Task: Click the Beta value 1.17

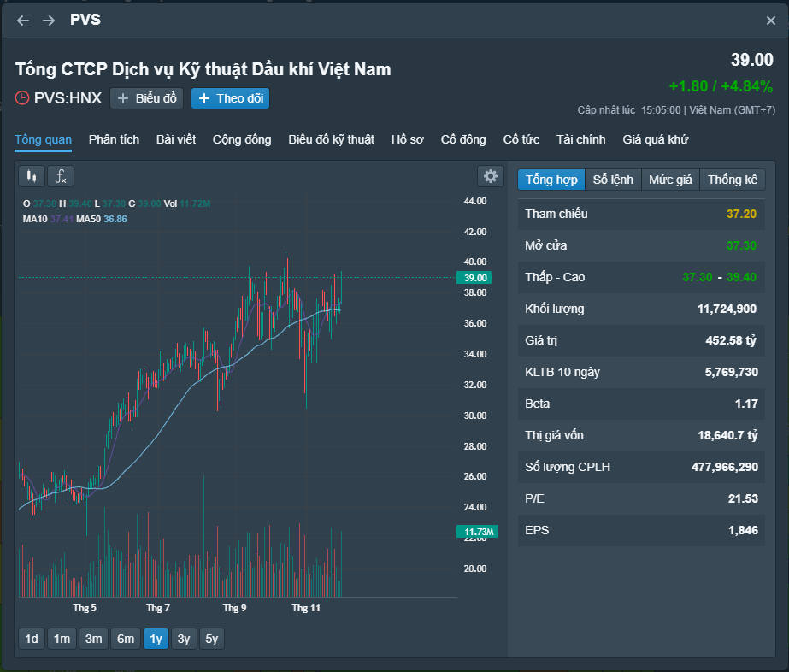Action: click(x=746, y=404)
